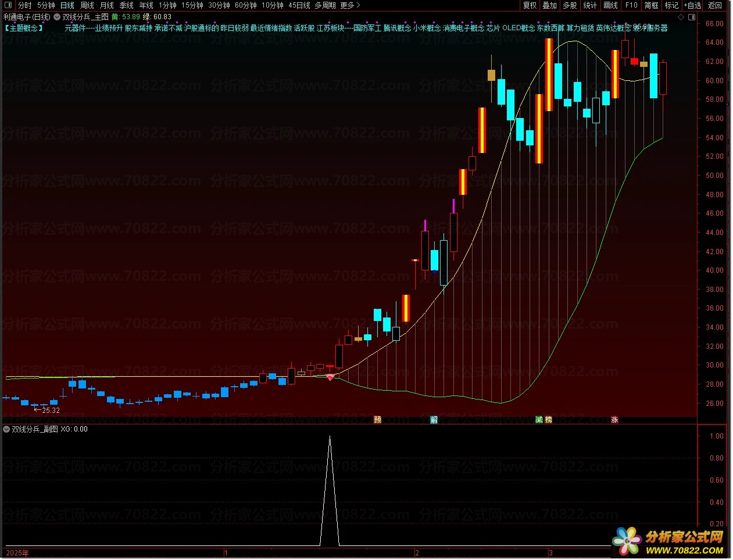Toggle 简框 simple frame mode

(652, 5)
